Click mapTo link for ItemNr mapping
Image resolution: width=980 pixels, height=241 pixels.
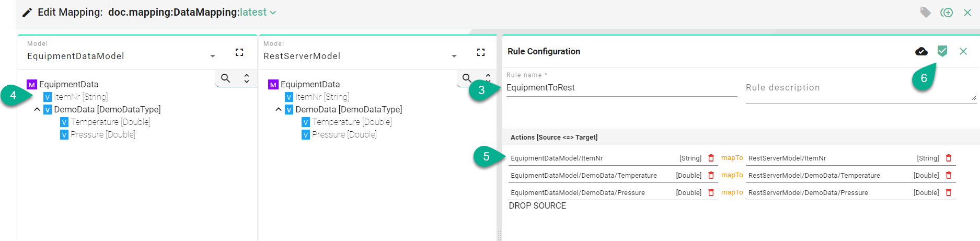coord(732,158)
